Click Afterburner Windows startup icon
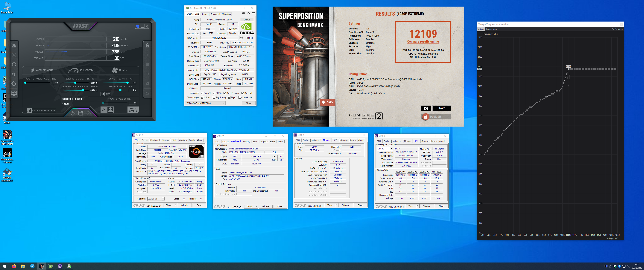Screen dimensions: 644x270 137,26
